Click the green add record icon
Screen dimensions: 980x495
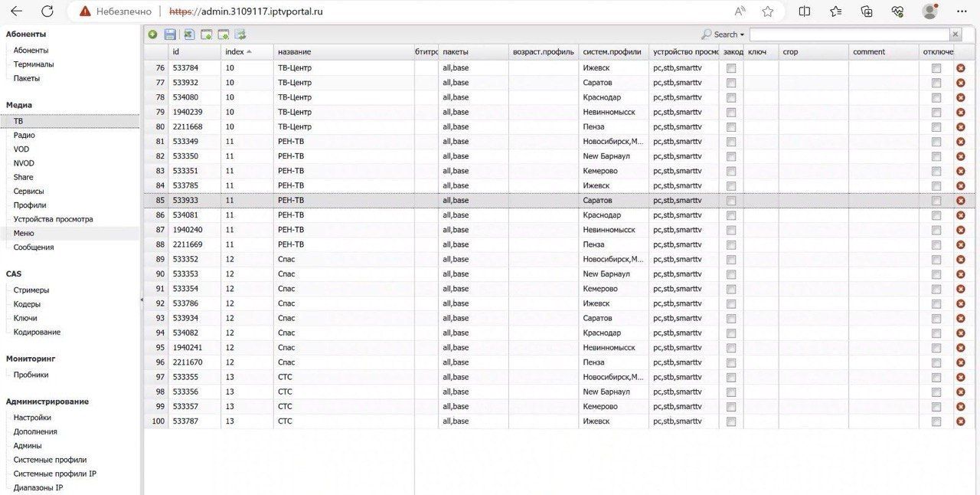pos(152,34)
